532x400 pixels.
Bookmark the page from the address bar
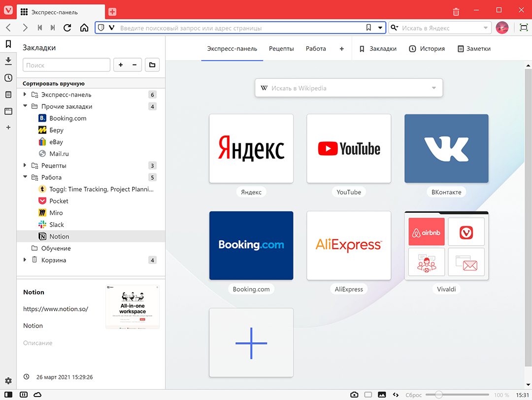click(x=368, y=28)
